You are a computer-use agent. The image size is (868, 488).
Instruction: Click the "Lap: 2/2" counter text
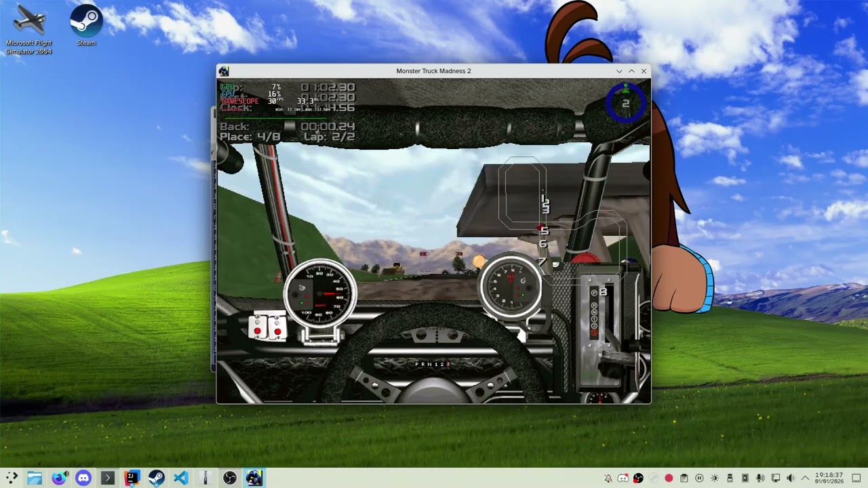(329, 137)
